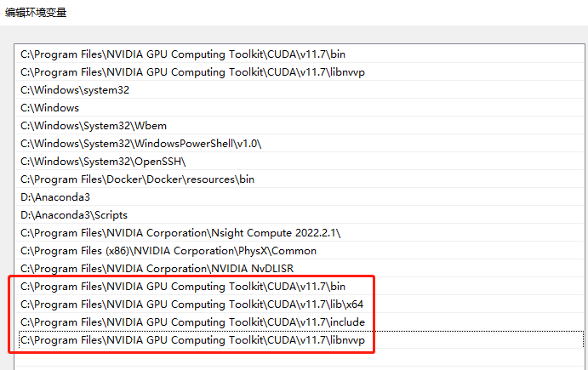Viewport: 588px width, 370px height.
Task: Pick the WindowsPowerShell\v1.0\ path row
Action: [x=300, y=144]
